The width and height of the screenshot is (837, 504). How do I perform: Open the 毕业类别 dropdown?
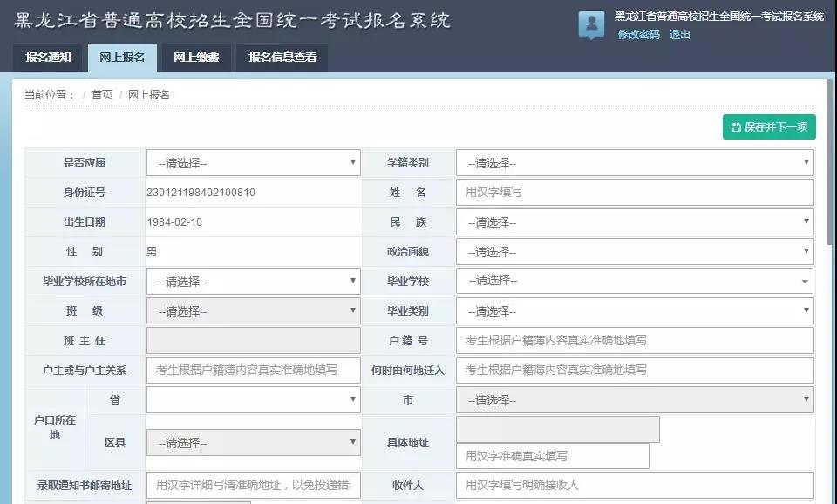(x=634, y=310)
